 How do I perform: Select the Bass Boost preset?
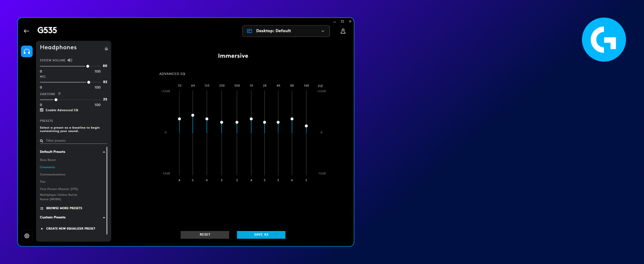pos(48,160)
